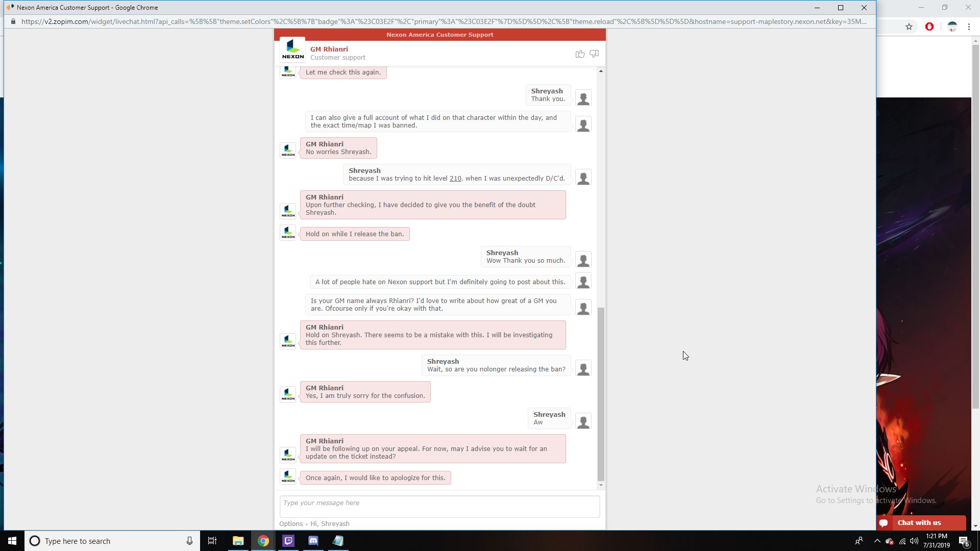Screen dimensions: 980x551
Task: Click the Nexon logo in chat header
Action: point(292,49)
